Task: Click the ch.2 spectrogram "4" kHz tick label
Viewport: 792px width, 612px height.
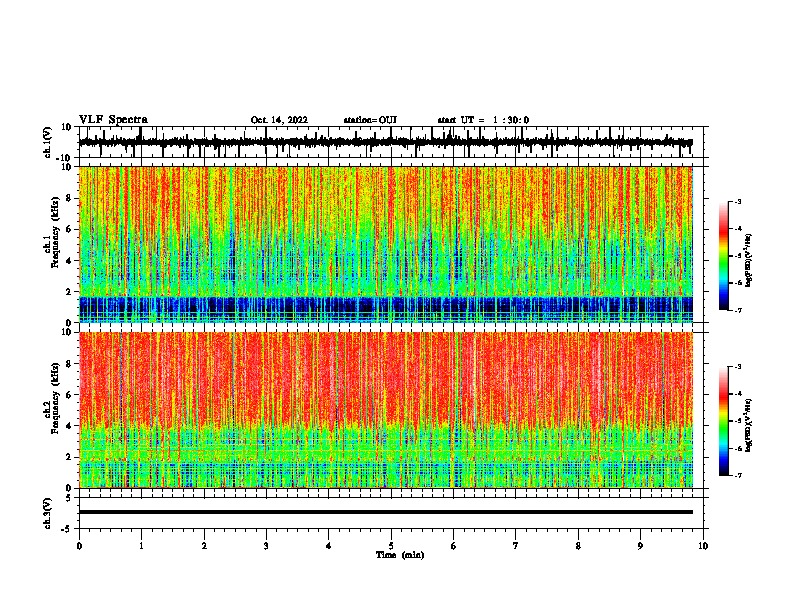Action: (70, 426)
